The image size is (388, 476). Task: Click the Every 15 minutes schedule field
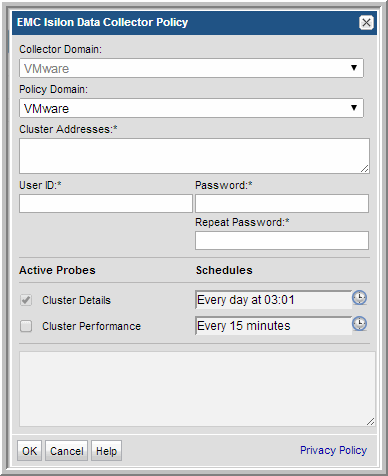273,326
